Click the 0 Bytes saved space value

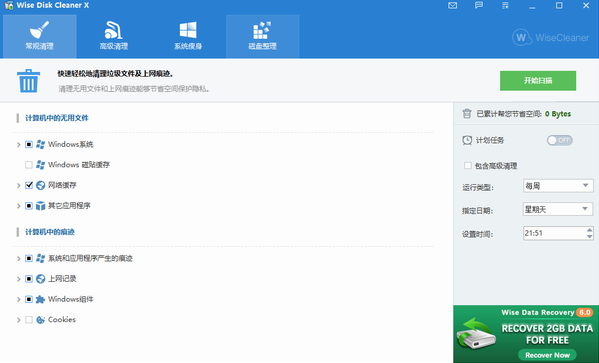[x=558, y=114]
